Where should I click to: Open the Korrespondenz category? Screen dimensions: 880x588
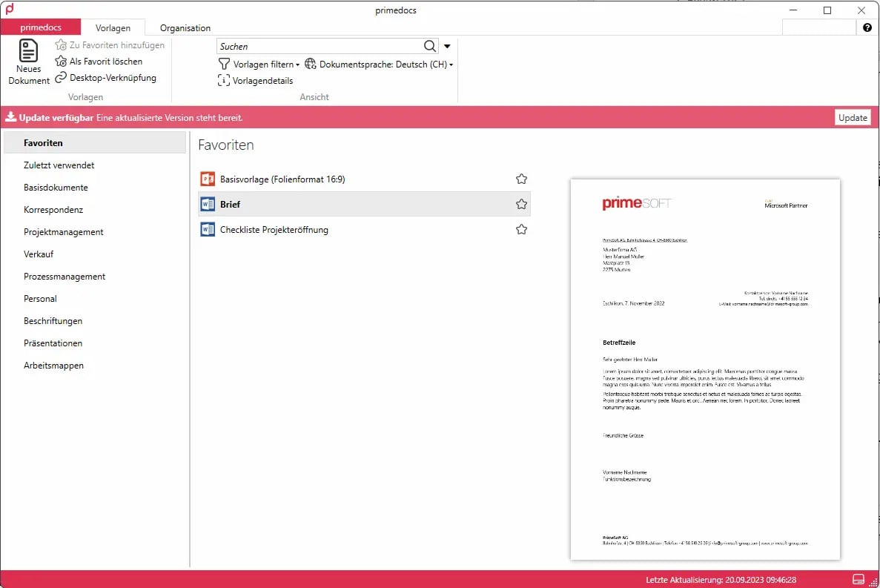point(95,209)
